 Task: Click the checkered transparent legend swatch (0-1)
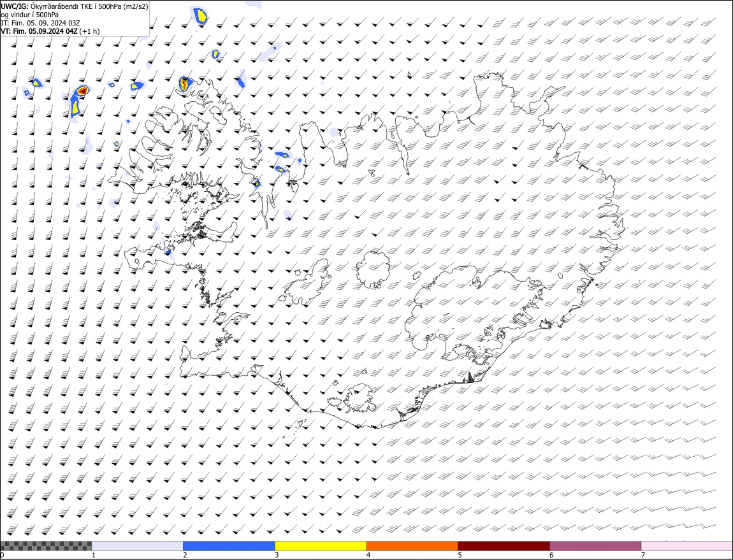click(x=47, y=546)
